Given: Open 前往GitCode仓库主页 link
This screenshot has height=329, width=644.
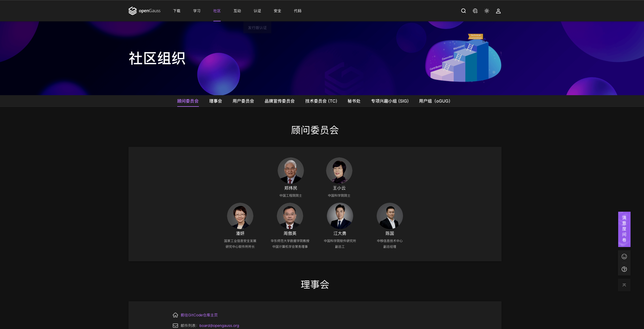Looking at the screenshot, I should 199,315.
